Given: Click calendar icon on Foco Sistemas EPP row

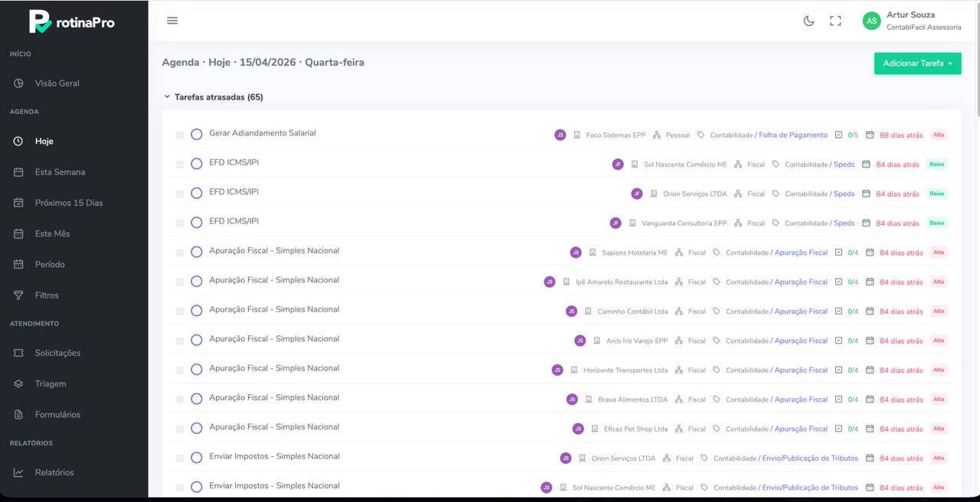Looking at the screenshot, I should click(x=870, y=135).
